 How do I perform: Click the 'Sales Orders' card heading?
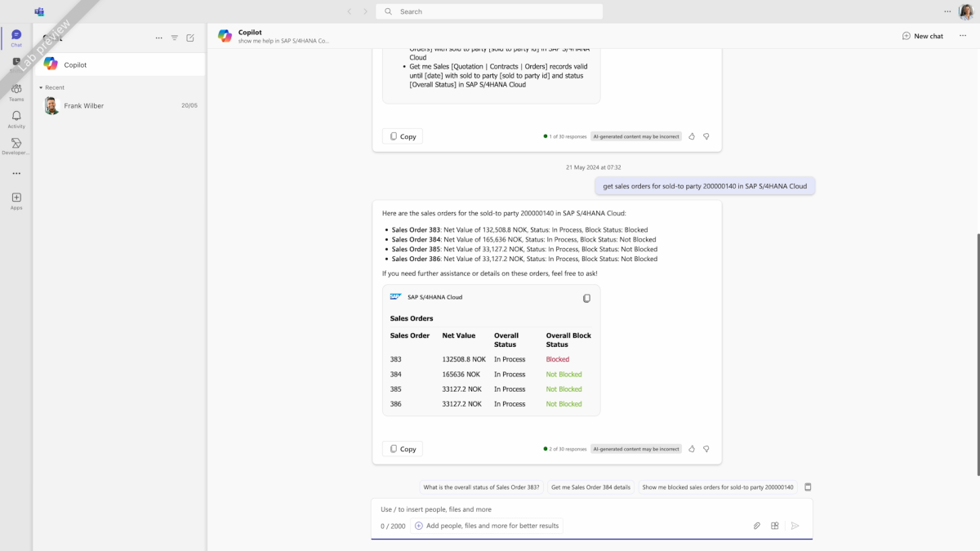pos(412,318)
